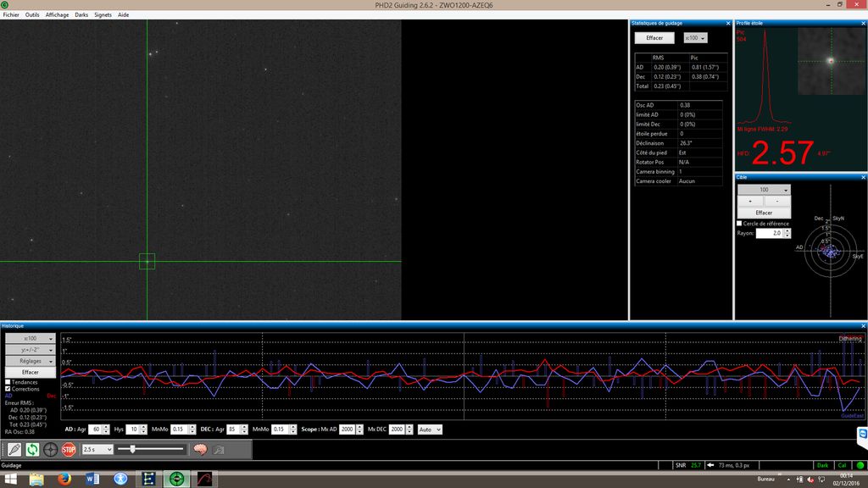The image size is (868, 488).
Task: Click the star profile thumbnail image
Action: [831, 61]
